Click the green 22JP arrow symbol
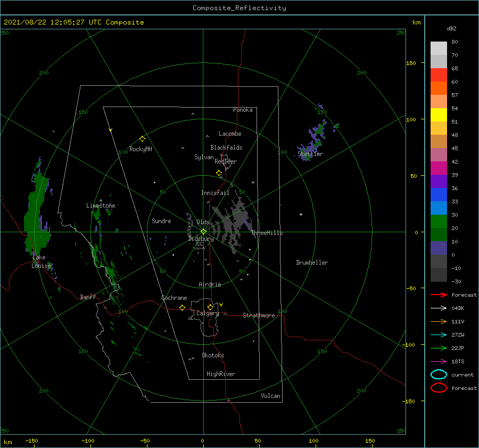 coord(439,348)
